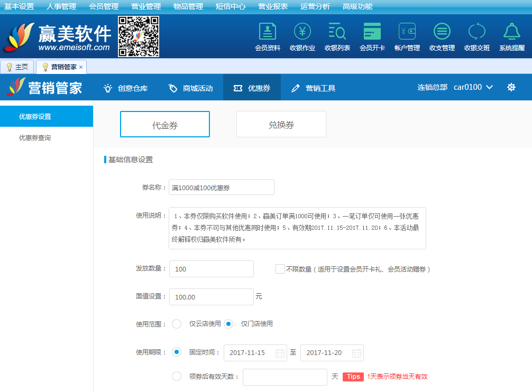The image size is (532, 392).
Task: Select the 仅云店使用 radio button
Action: pos(177,324)
